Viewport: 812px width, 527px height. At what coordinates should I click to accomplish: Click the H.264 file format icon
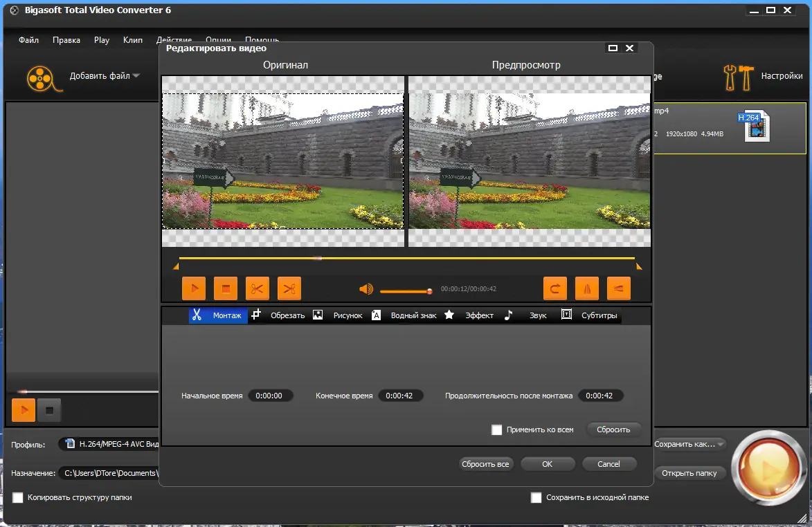pyautogui.click(x=755, y=127)
